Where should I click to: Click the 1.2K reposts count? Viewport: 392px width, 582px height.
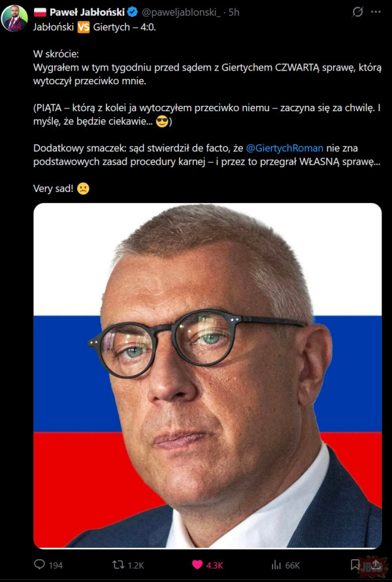[135, 565]
